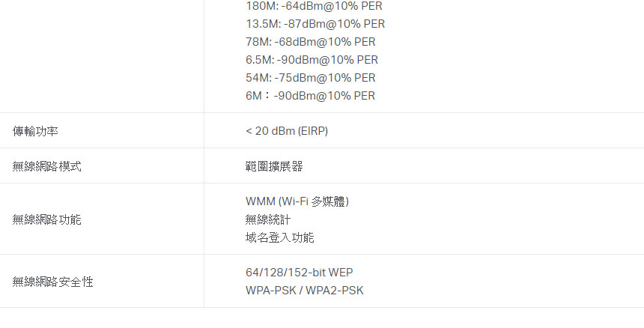Select the 無線統計 entry
Screen dimensions: 644x328
268,219
